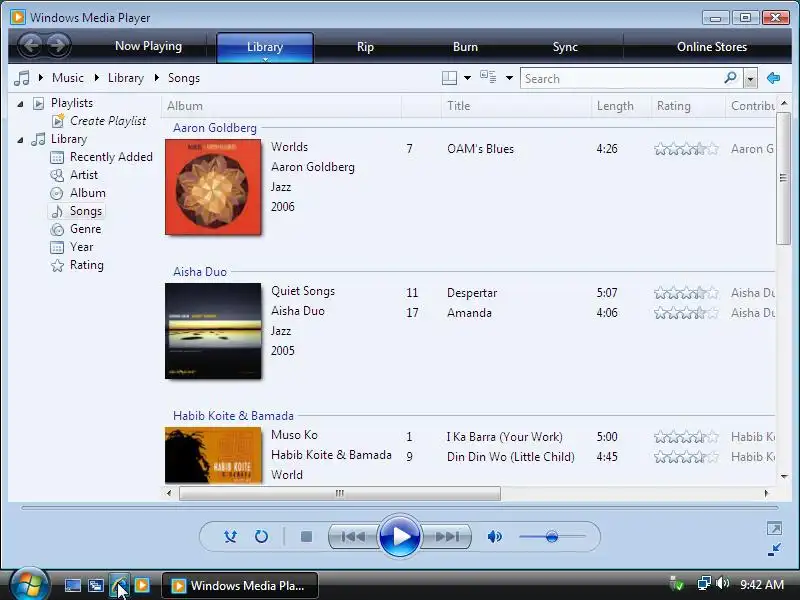Select Songs in the sidebar
The width and height of the screenshot is (800, 600).
pos(86,211)
